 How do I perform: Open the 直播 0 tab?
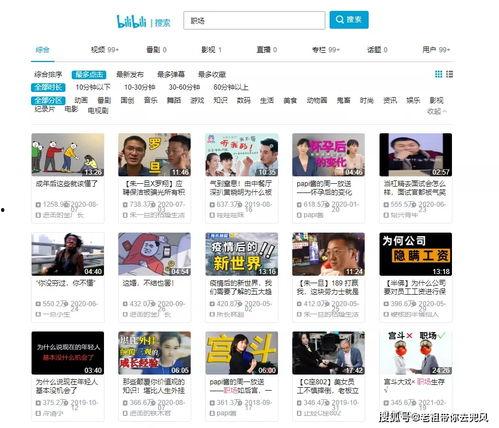pyautogui.click(x=266, y=50)
